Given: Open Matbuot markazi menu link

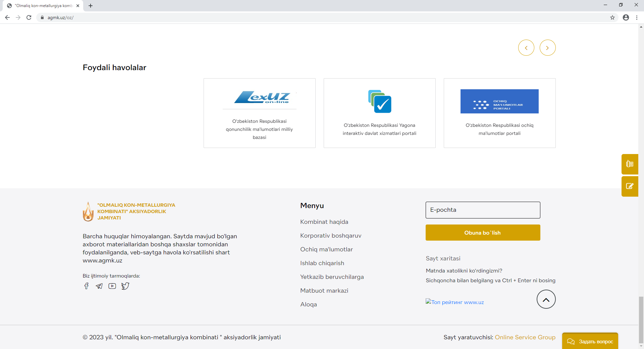Looking at the screenshot, I should coord(324,291).
